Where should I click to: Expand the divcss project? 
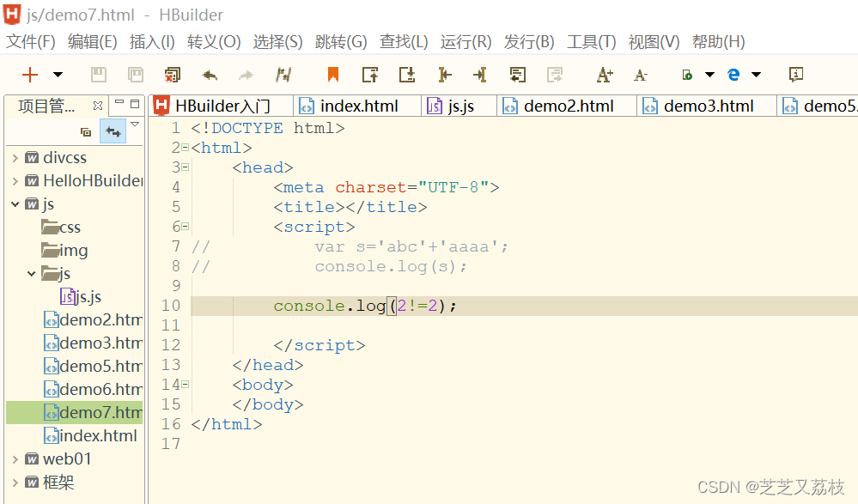coord(15,158)
